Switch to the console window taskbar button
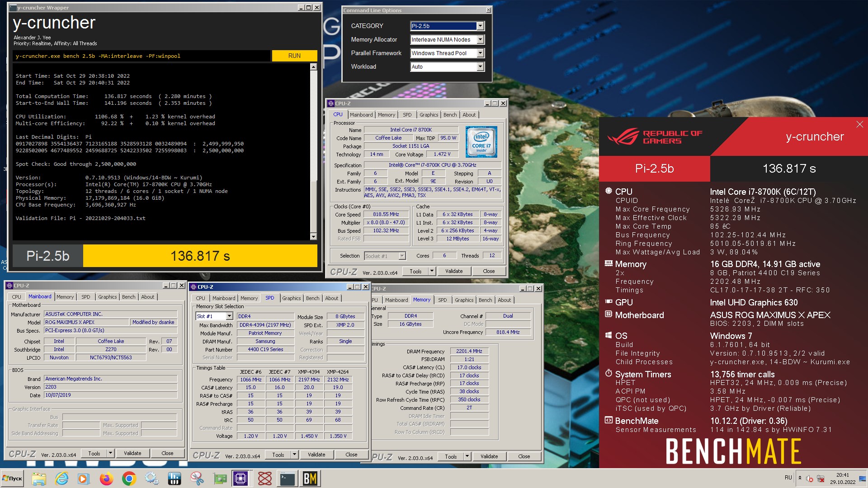The height and width of the screenshot is (488, 868). coord(287,479)
